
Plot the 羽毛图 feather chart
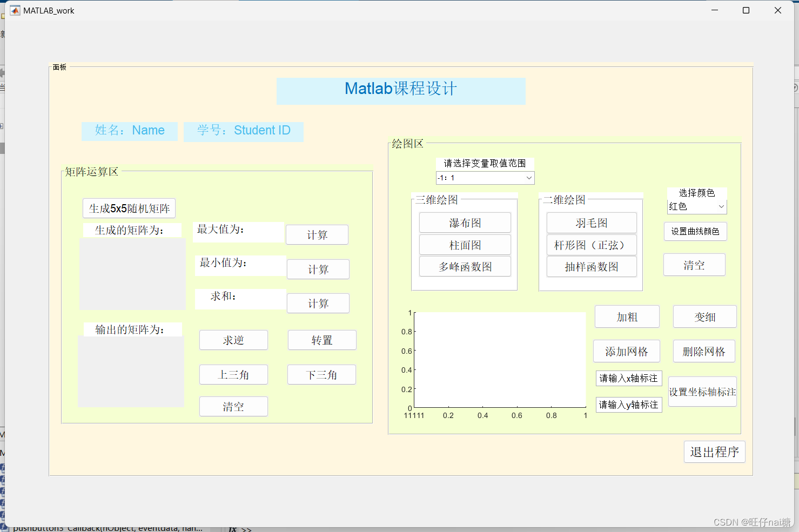592,223
